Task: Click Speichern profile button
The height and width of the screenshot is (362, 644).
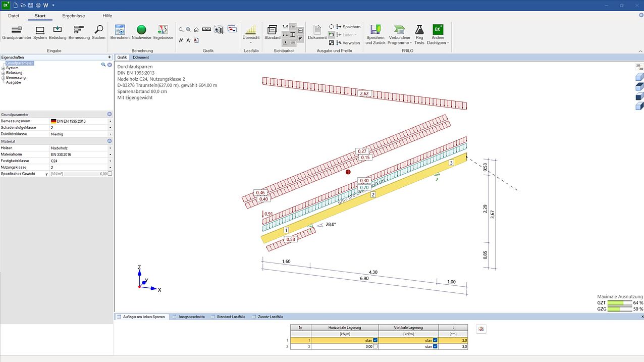Action: 348,27
